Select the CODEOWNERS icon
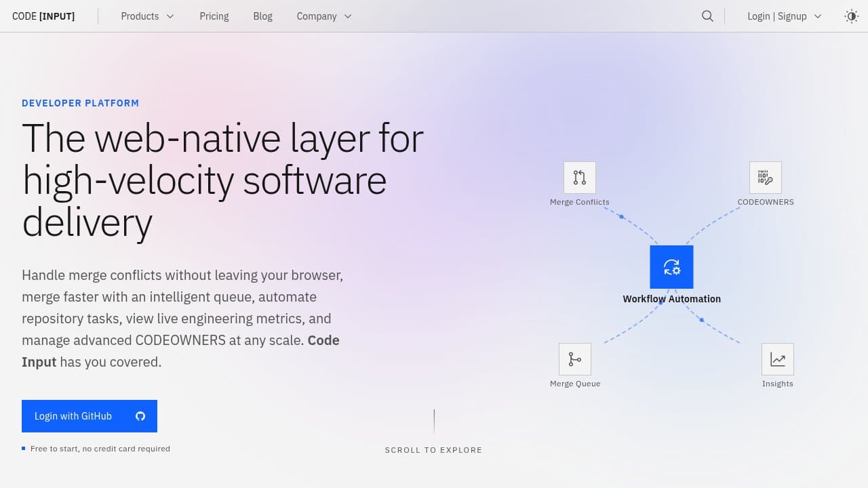This screenshot has width=868, height=488. [x=766, y=178]
